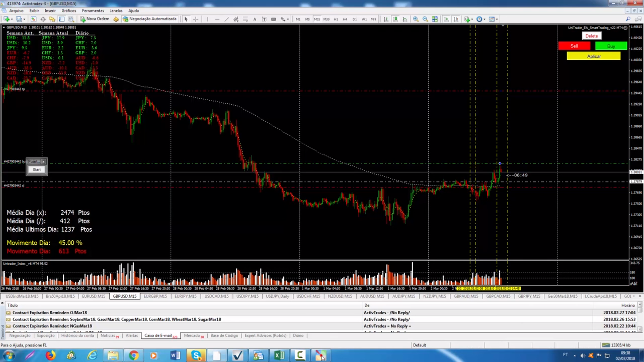The width and height of the screenshot is (644, 362).
Task: Expand templates dropdown
Action: pos(497,19)
